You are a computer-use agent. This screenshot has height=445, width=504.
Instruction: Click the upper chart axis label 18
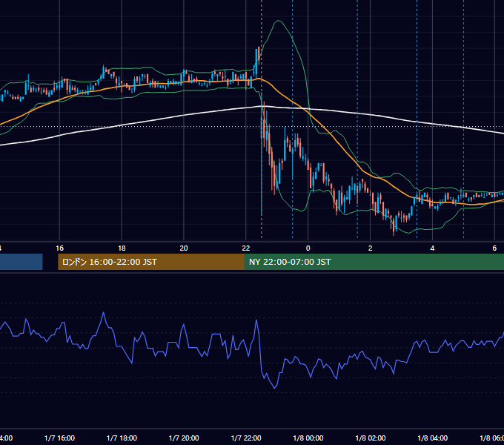pos(122,248)
